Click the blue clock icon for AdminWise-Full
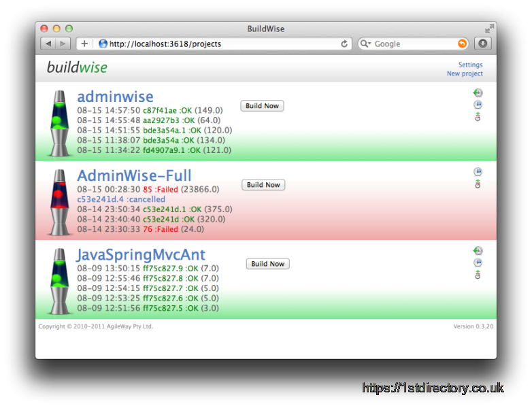This screenshot has height=408, width=532. 478,171
